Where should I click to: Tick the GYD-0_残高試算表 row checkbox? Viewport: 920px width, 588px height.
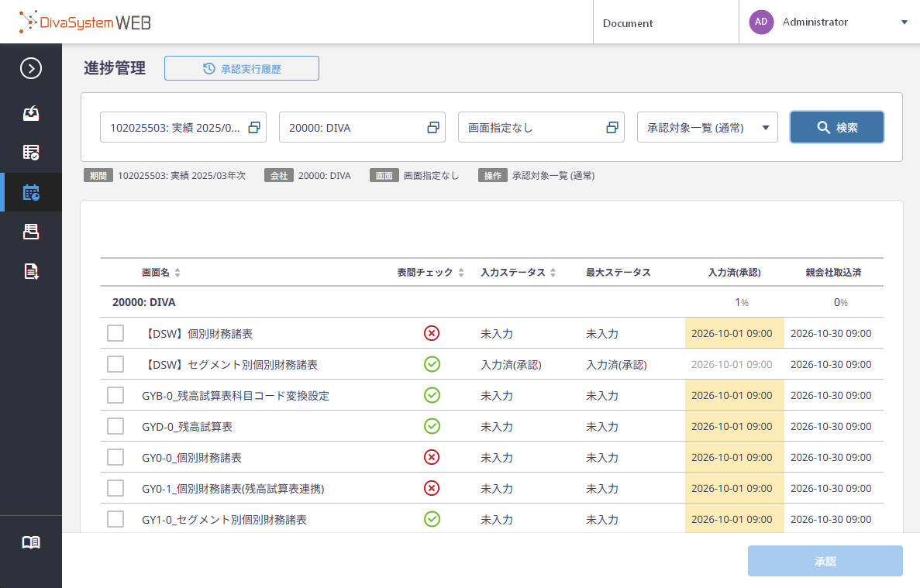pyautogui.click(x=115, y=426)
